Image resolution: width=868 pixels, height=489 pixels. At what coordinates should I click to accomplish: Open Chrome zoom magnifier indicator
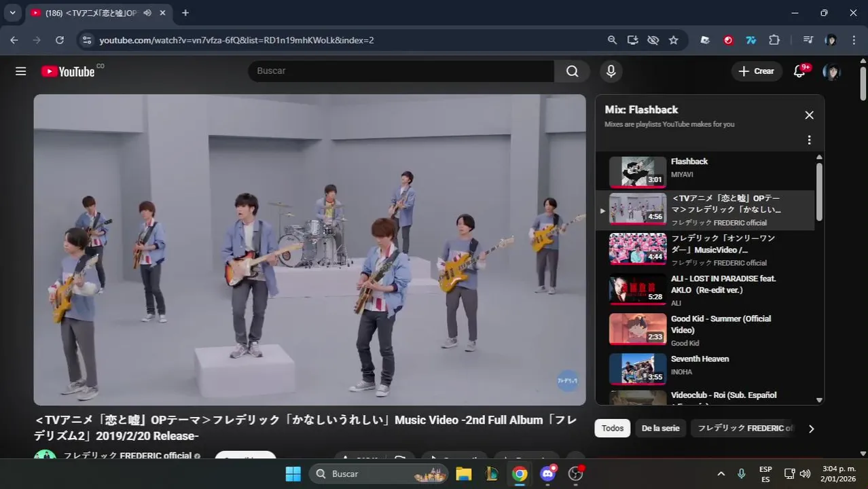tap(612, 40)
